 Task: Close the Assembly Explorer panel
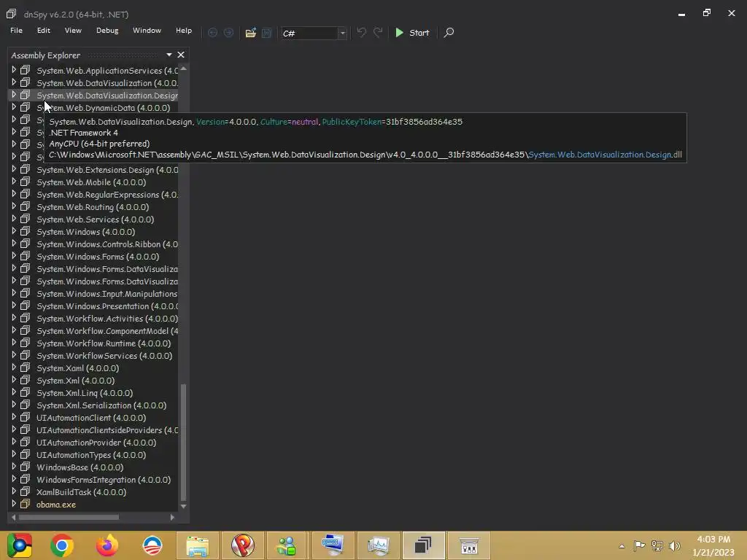tap(181, 55)
